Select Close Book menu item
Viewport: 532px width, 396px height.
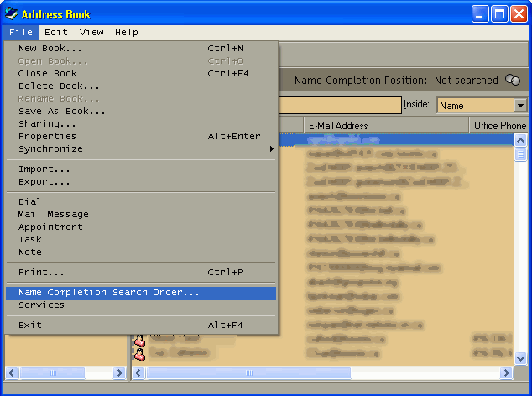tap(141, 73)
